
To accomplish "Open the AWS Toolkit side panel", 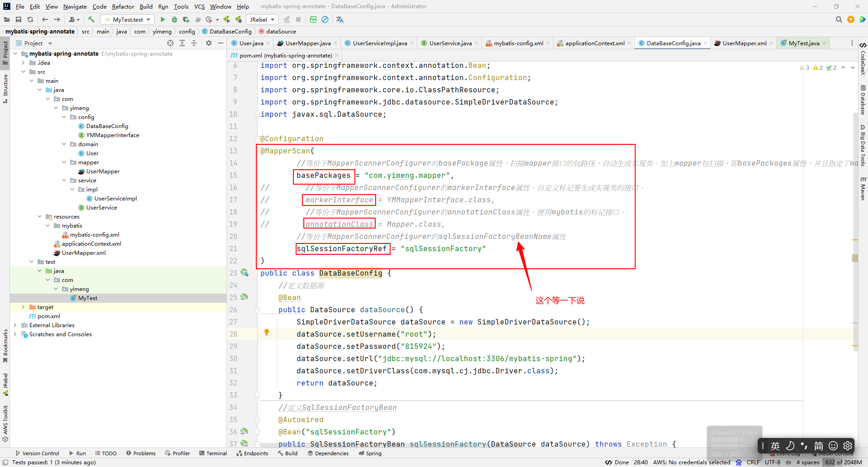I will pos(5,424).
